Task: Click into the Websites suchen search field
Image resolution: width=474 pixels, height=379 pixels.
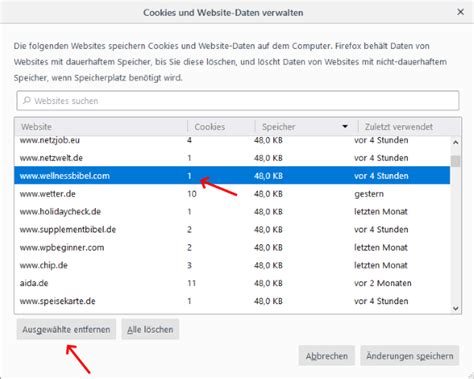Action: (238, 100)
